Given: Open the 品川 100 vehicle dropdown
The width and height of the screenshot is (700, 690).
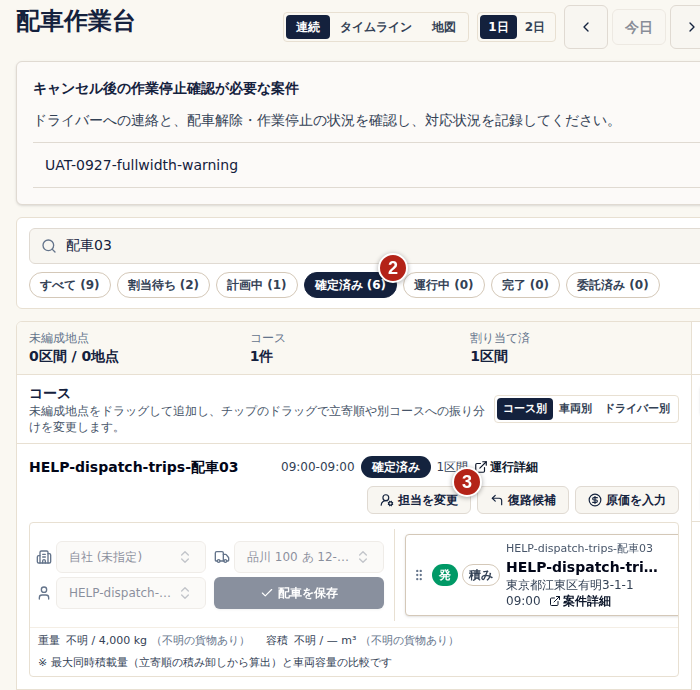Looking at the screenshot, I should point(309,557).
